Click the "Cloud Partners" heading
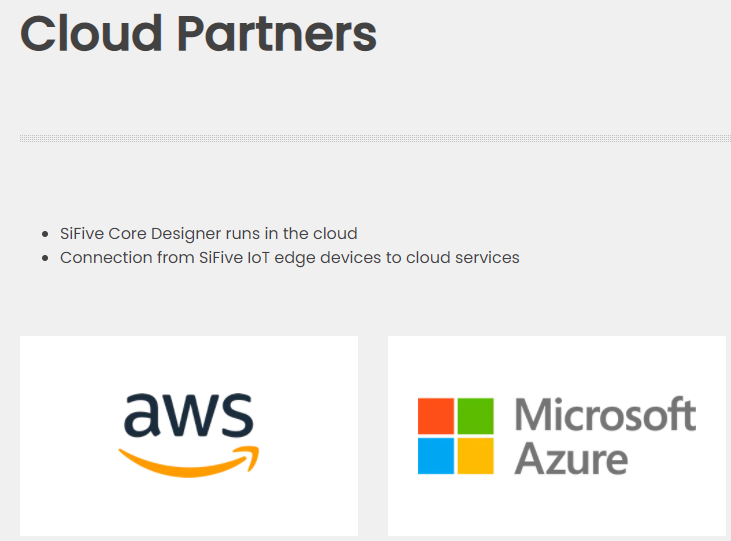 (198, 33)
